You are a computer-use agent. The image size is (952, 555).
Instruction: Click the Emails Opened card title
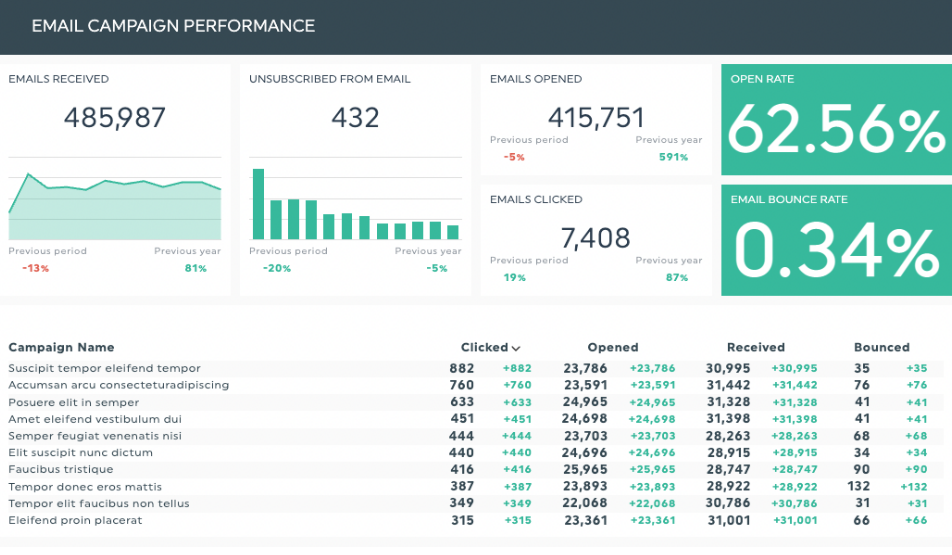[x=536, y=79]
